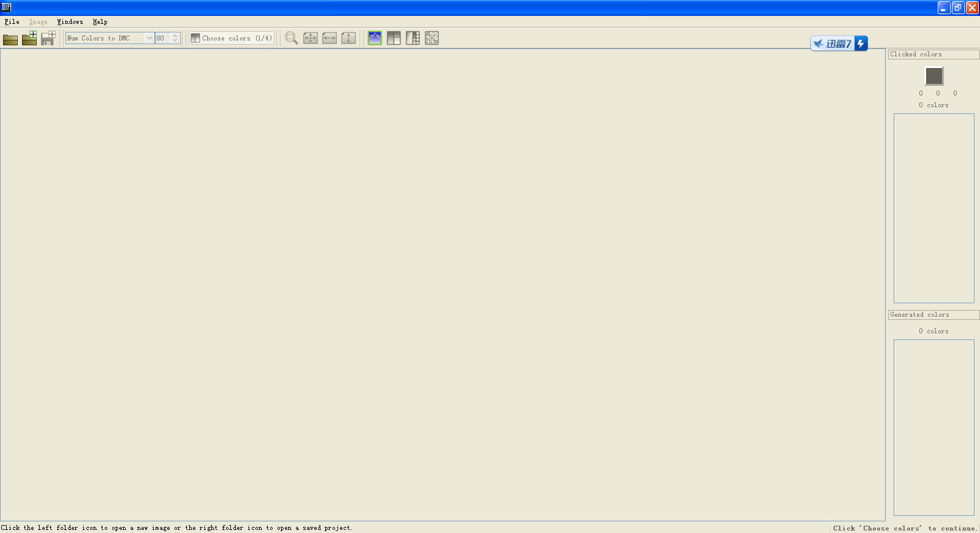Click the '0 colors' text under Clicked colors
Viewport: 980px width, 533px height.
point(933,105)
